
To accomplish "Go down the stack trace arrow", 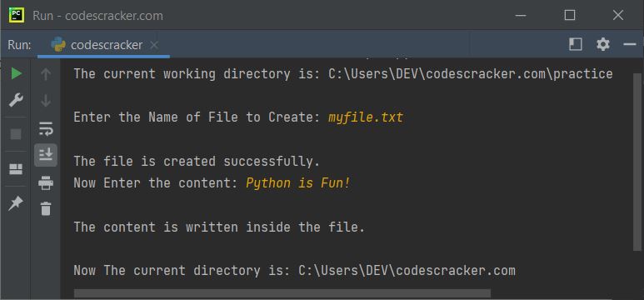I will coord(46,100).
